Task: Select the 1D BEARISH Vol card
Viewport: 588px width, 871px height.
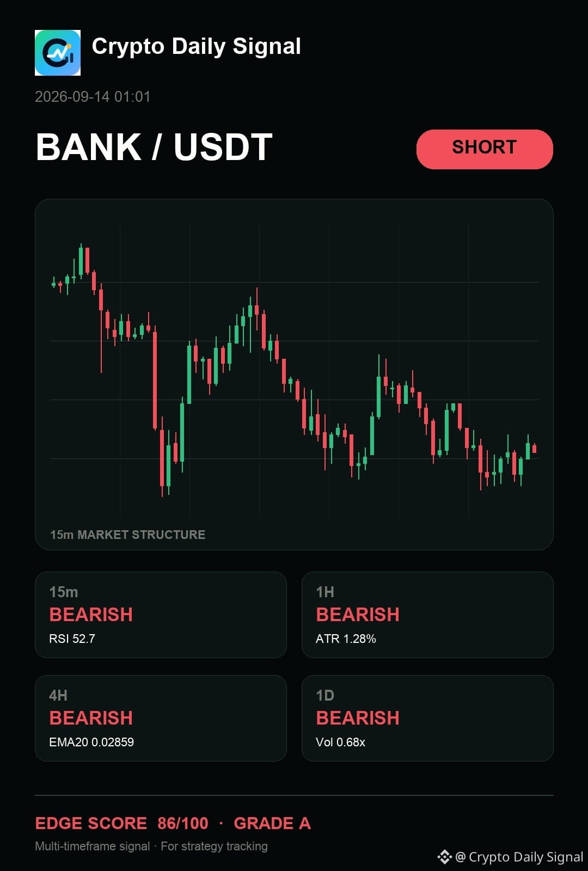Action: (427, 718)
